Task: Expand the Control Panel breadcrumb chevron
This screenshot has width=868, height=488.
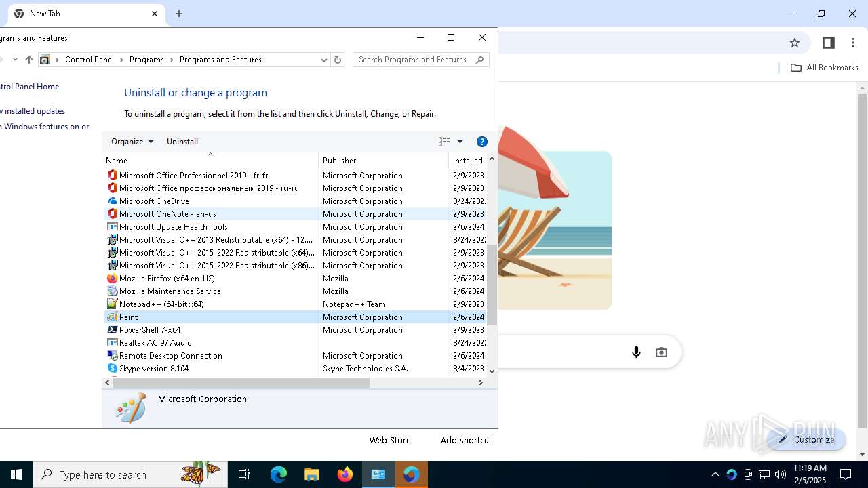Action: pyautogui.click(x=122, y=60)
